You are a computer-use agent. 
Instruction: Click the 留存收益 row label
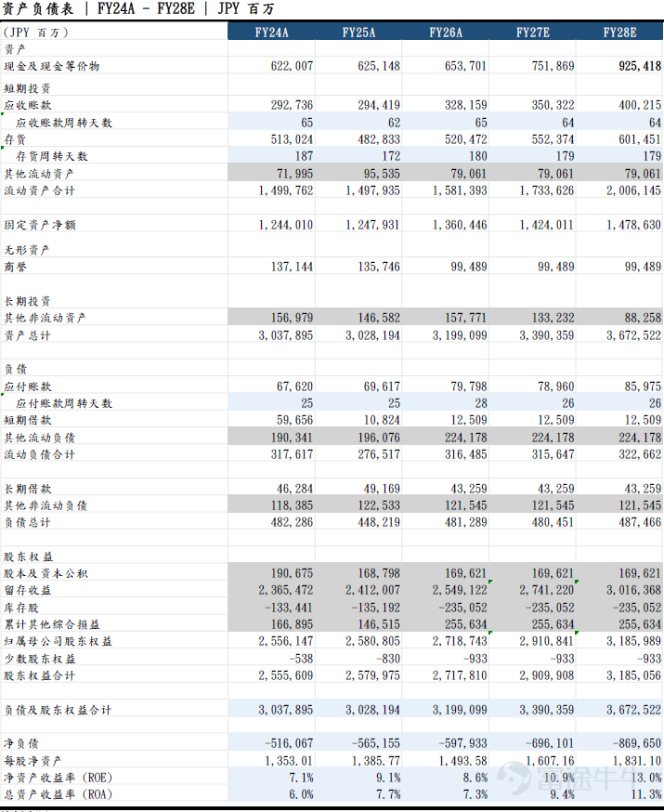pos(28,590)
